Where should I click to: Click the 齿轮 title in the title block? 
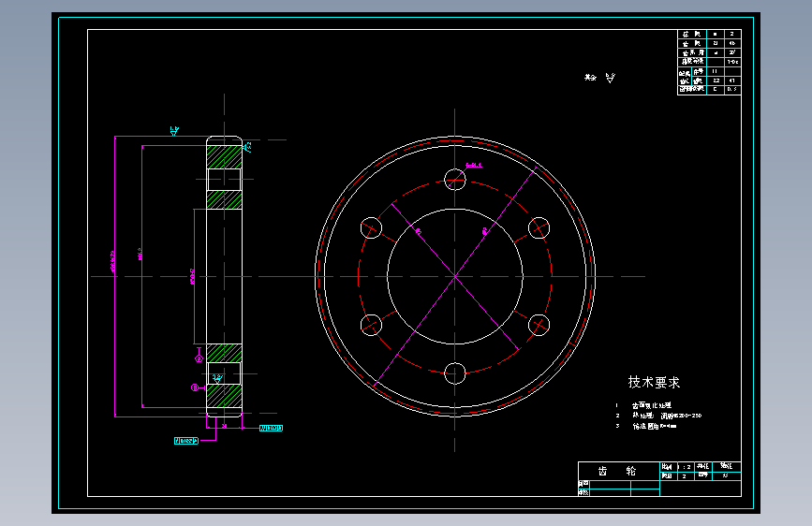pyautogui.click(x=617, y=471)
